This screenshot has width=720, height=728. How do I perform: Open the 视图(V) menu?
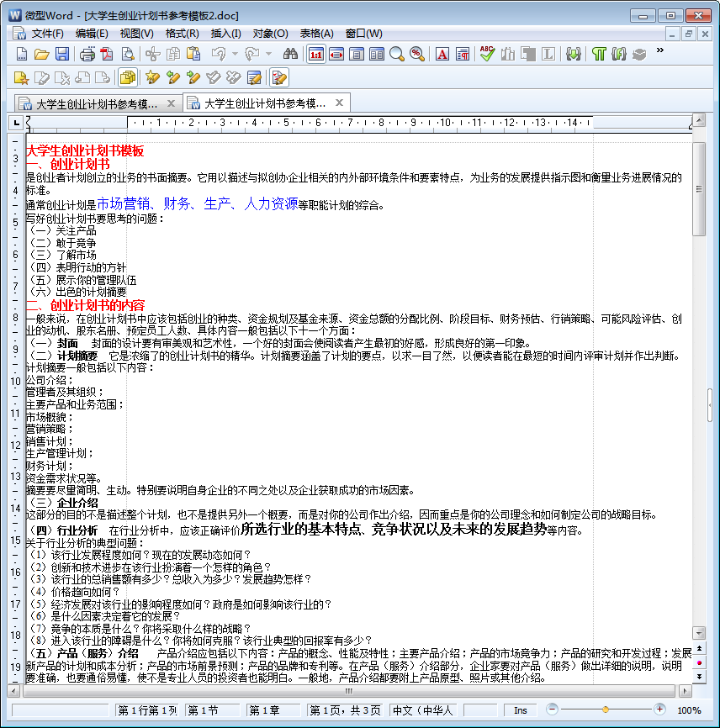coord(136,34)
